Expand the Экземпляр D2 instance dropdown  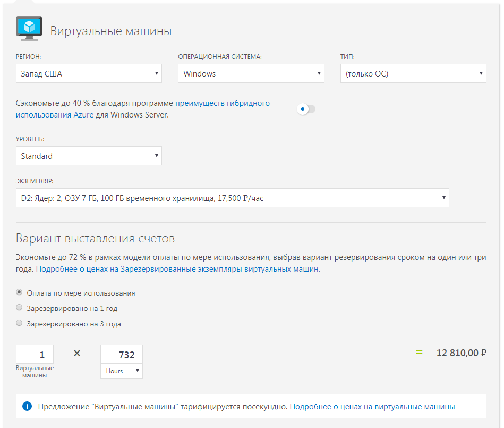click(x=233, y=198)
